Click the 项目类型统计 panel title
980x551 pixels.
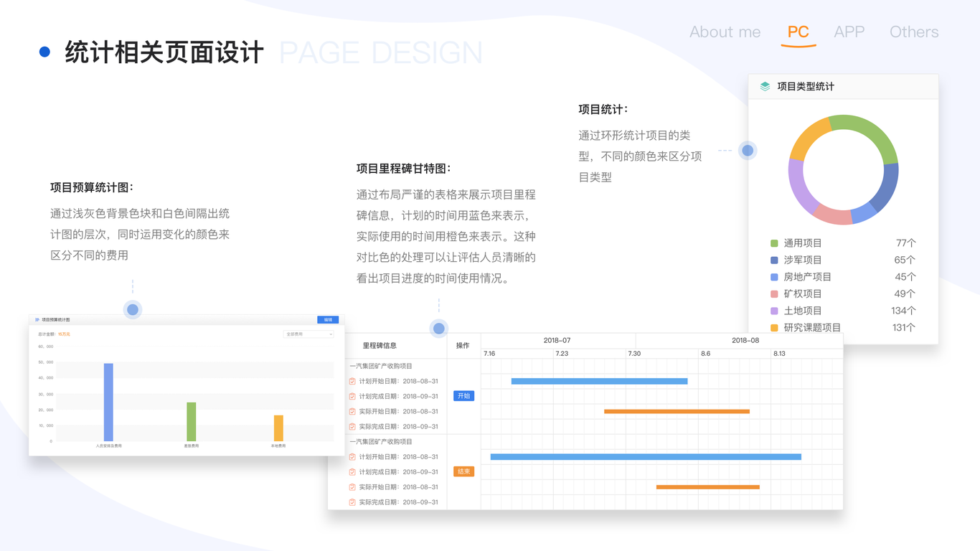(x=806, y=86)
